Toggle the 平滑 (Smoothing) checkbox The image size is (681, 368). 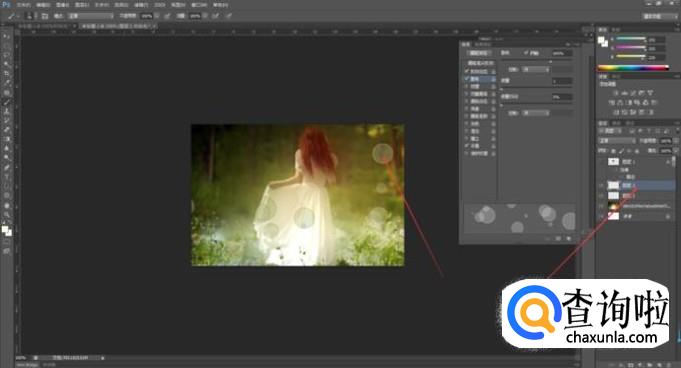pos(467,146)
